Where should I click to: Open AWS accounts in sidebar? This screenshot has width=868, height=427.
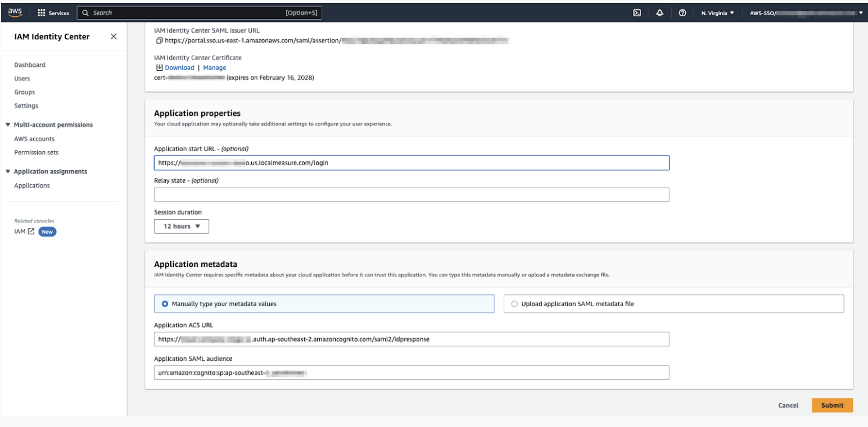[34, 139]
